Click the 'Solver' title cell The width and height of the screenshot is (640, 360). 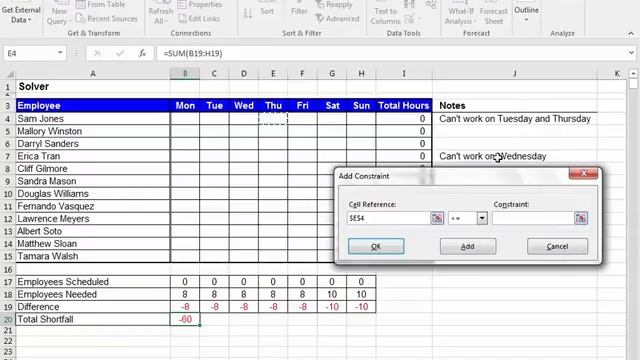pyautogui.click(x=93, y=87)
